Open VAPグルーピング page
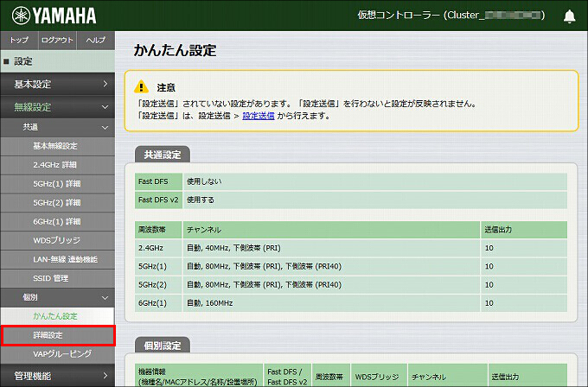The image size is (588, 387). 58,354
